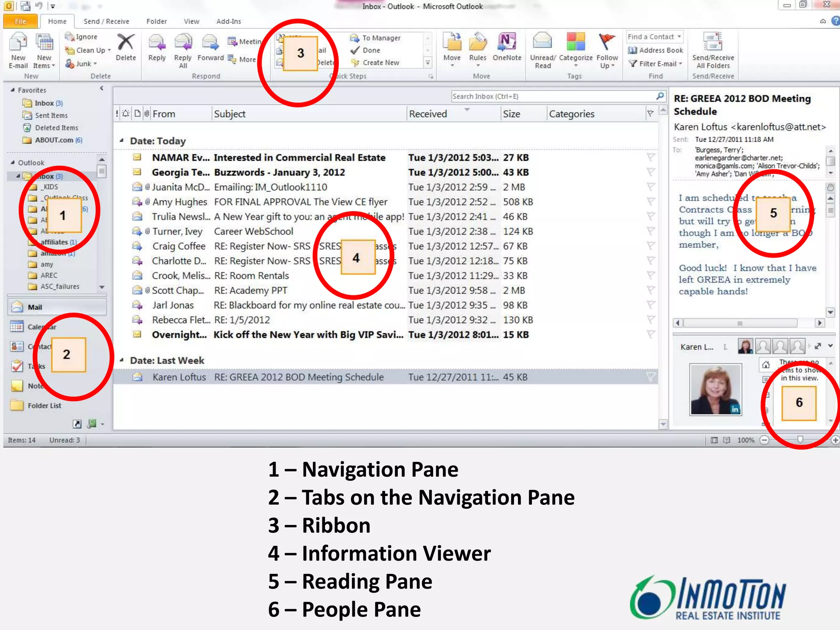Flag the Jarl Jonas message
This screenshot has height=630, width=840.
point(651,305)
